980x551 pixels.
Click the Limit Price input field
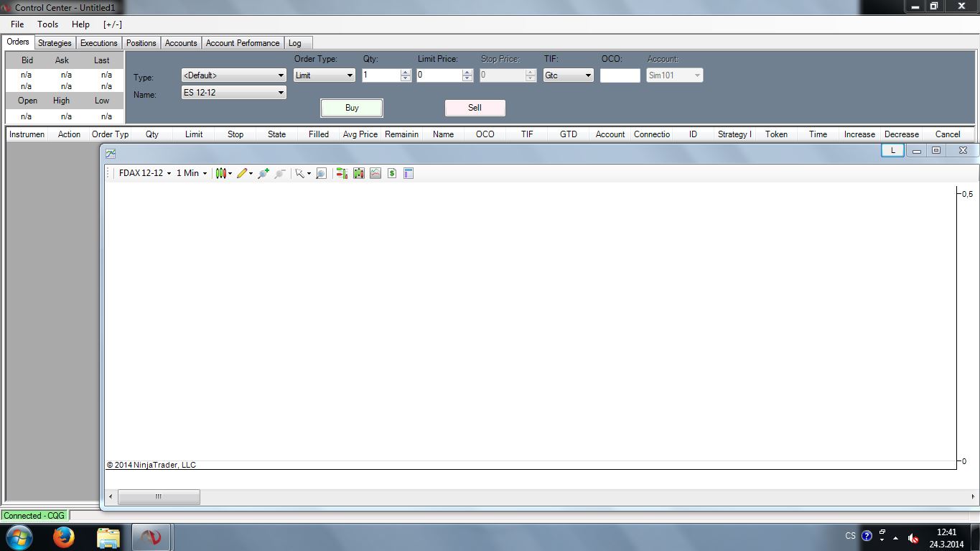coord(439,75)
